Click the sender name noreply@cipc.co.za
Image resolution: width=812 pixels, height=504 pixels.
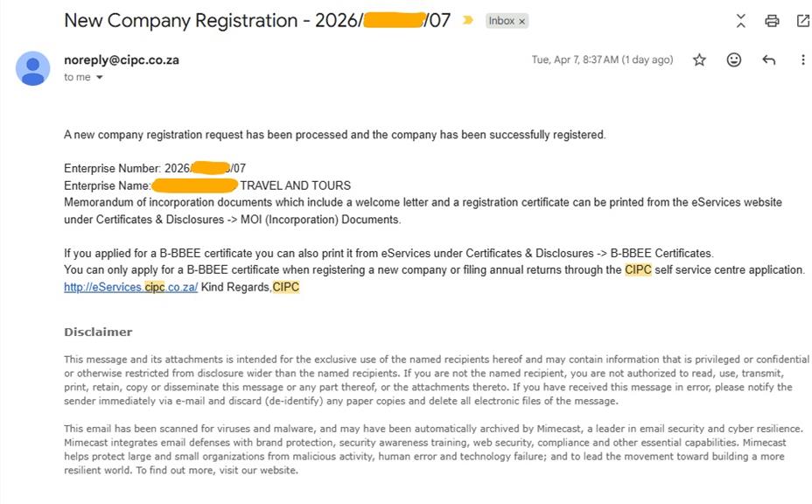click(122, 60)
